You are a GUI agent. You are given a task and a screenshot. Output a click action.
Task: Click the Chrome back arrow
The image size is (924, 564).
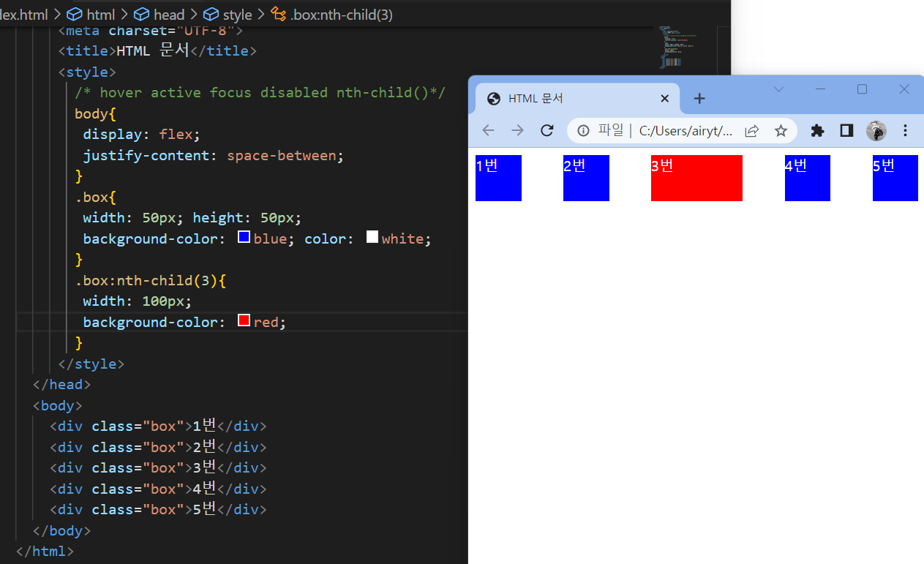tap(488, 130)
